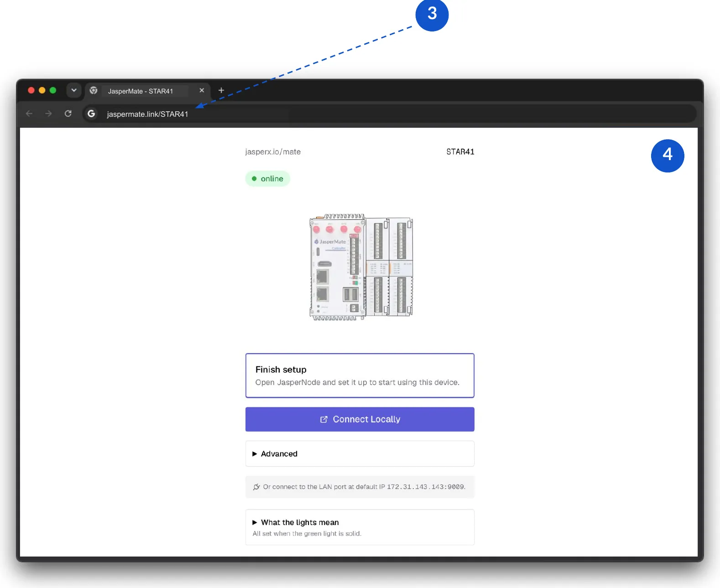Viewport: 720px width, 588px height.
Task: Click the browser back arrow
Action: click(29, 114)
